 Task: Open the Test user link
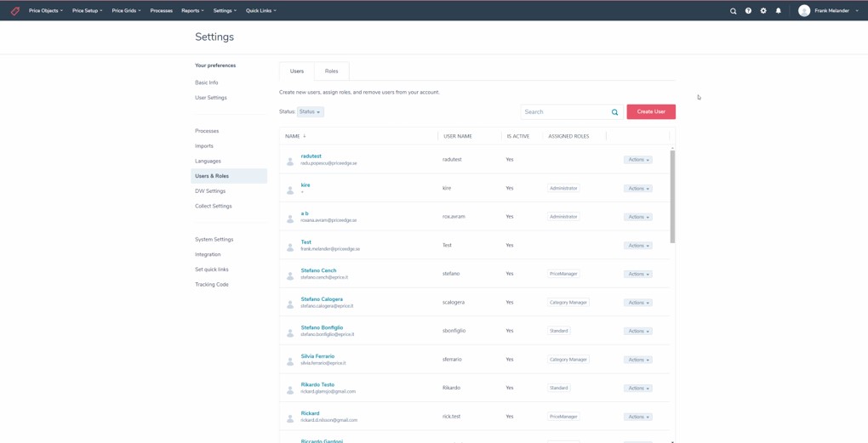(306, 241)
